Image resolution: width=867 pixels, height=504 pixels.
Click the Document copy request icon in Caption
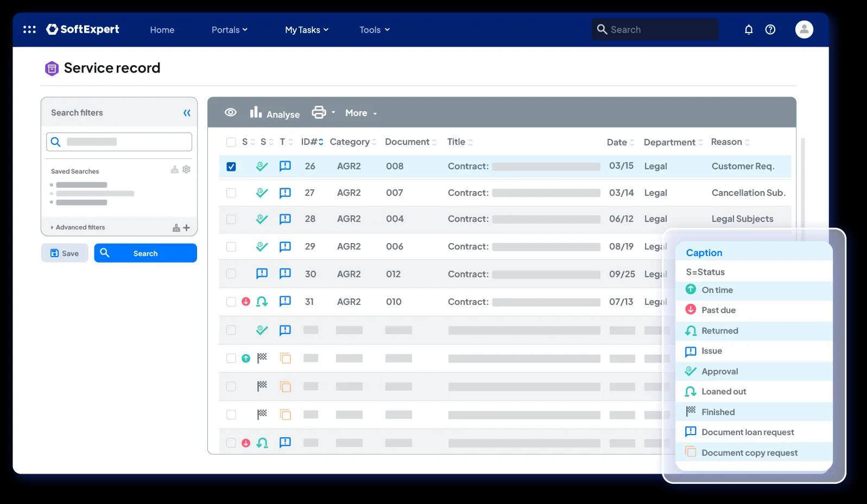[x=691, y=451]
